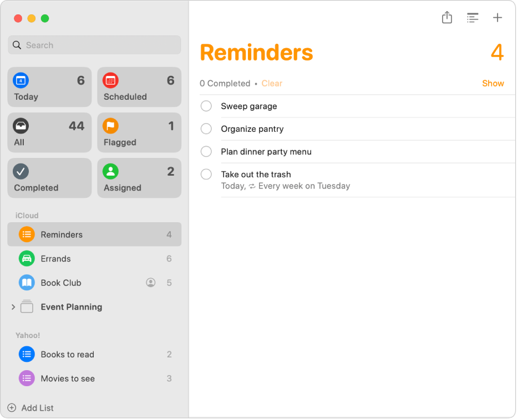Click the plus icon to add reminder

(497, 18)
